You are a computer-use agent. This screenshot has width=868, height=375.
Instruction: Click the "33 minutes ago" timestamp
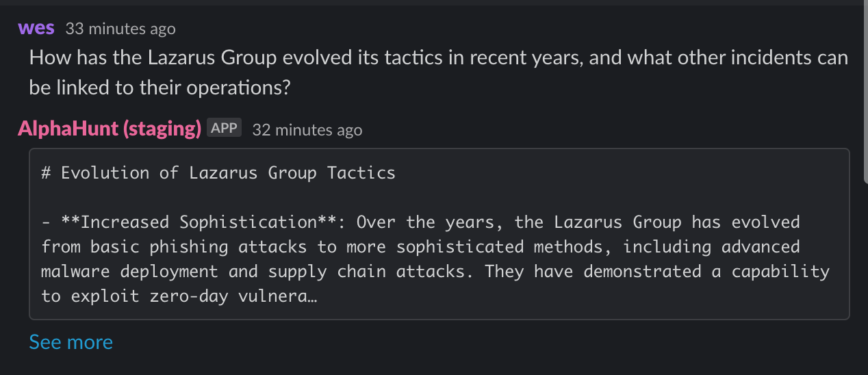tap(120, 29)
